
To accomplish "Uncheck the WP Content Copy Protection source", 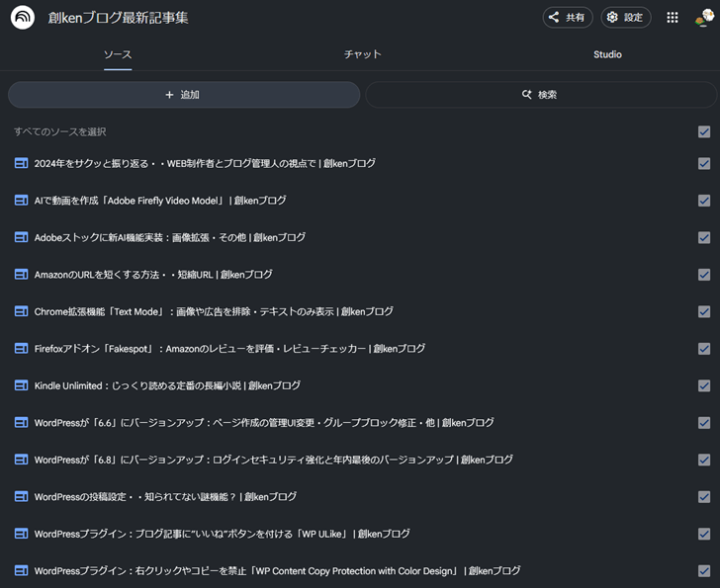I will tap(704, 571).
